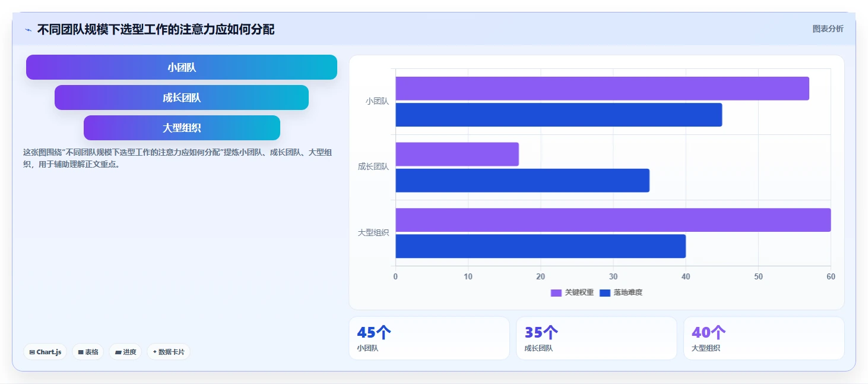The width and height of the screenshot is (868, 384).
Task: Click the description paragraph starting 这张图围绕
Action: (x=177, y=158)
